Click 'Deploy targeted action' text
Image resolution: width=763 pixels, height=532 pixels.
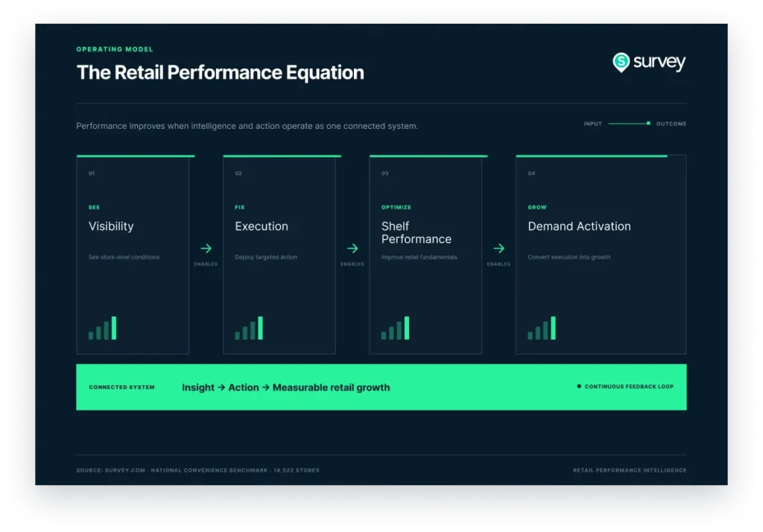tap(266, 257)
